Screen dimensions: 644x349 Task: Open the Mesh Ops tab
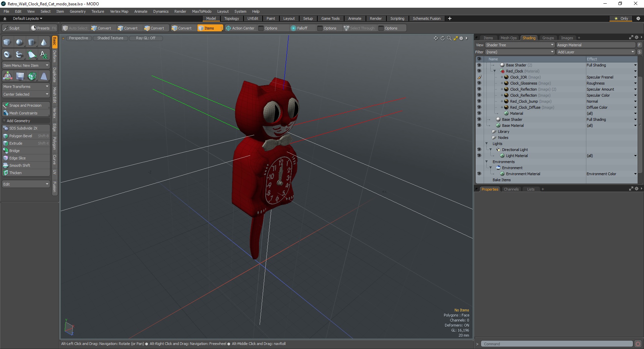pos(508,38)
